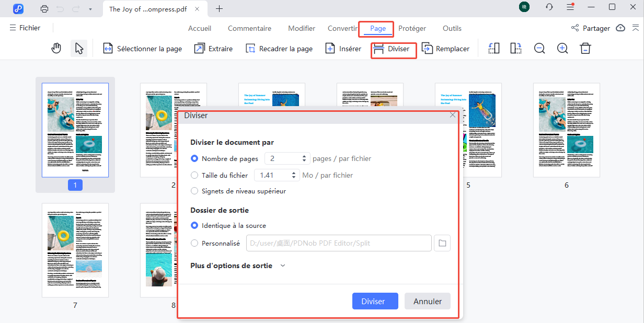This screenshot has height=323, width=644.
Task: Open the quick access toolbar dropdown arrow
Action: [x=90, y=9]
